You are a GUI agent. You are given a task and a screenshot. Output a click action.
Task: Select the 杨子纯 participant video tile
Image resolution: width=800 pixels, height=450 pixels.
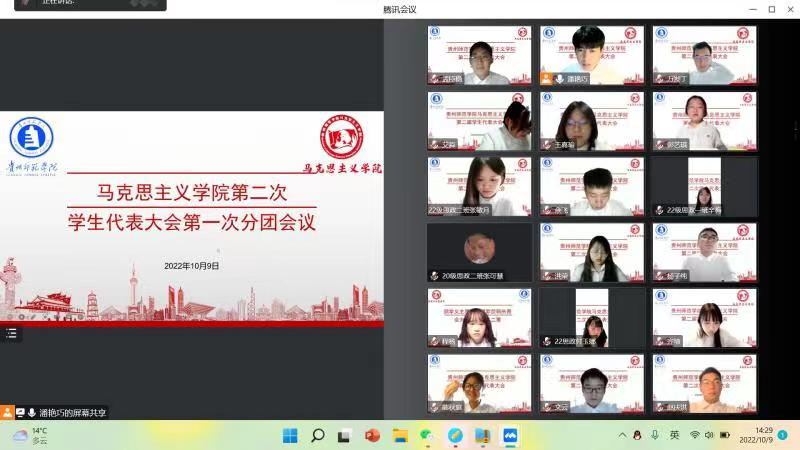tap(705, 252)
